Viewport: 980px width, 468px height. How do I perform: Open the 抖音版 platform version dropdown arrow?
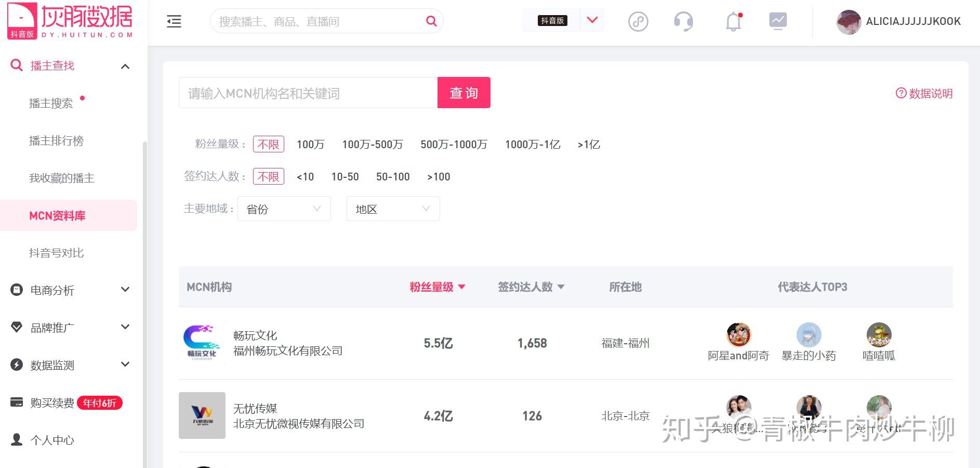(592, 20)
